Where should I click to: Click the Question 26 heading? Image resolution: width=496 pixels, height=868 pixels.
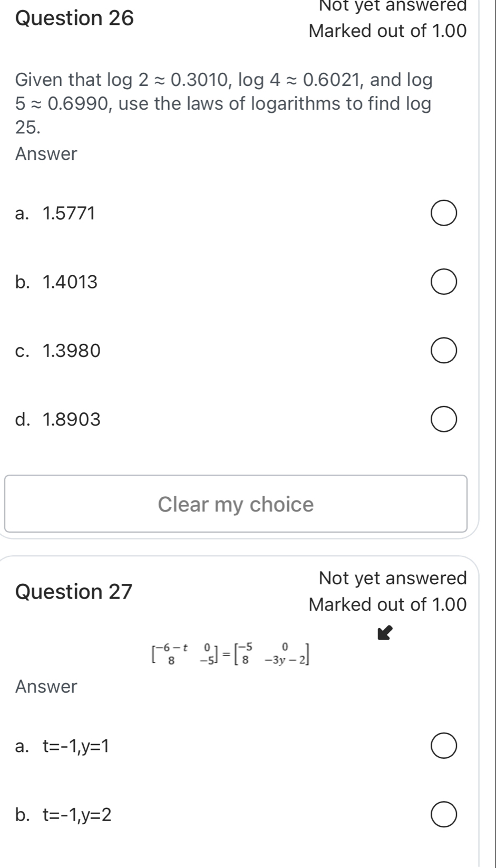coord(75,18)
